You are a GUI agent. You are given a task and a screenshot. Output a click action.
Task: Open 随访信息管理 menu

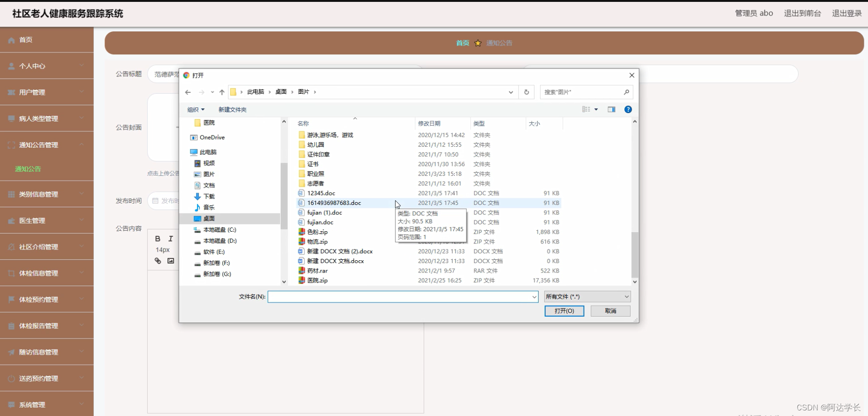pos(47,352)
